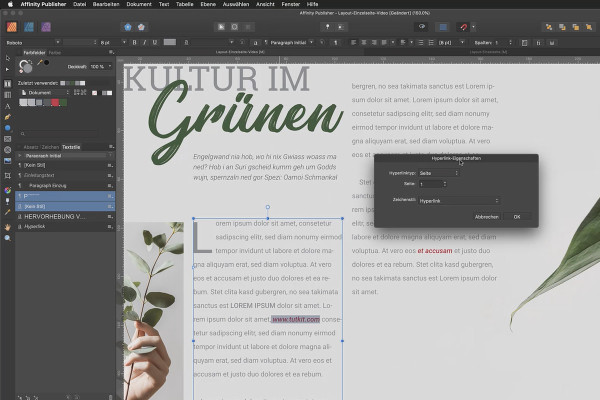Screen dimensions: 600x400
Task: Select the Move tool arrow
Action: pyautogui.click(x=7, y=58)
